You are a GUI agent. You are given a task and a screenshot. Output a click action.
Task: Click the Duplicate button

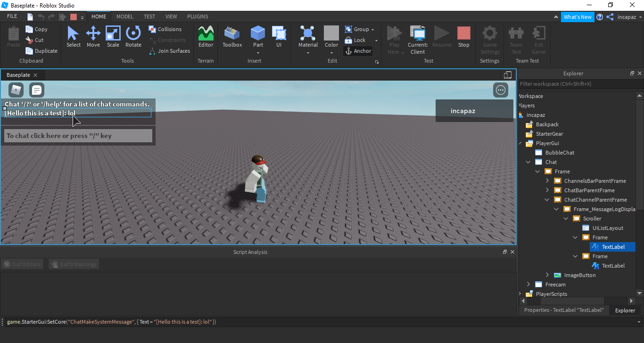41,51
